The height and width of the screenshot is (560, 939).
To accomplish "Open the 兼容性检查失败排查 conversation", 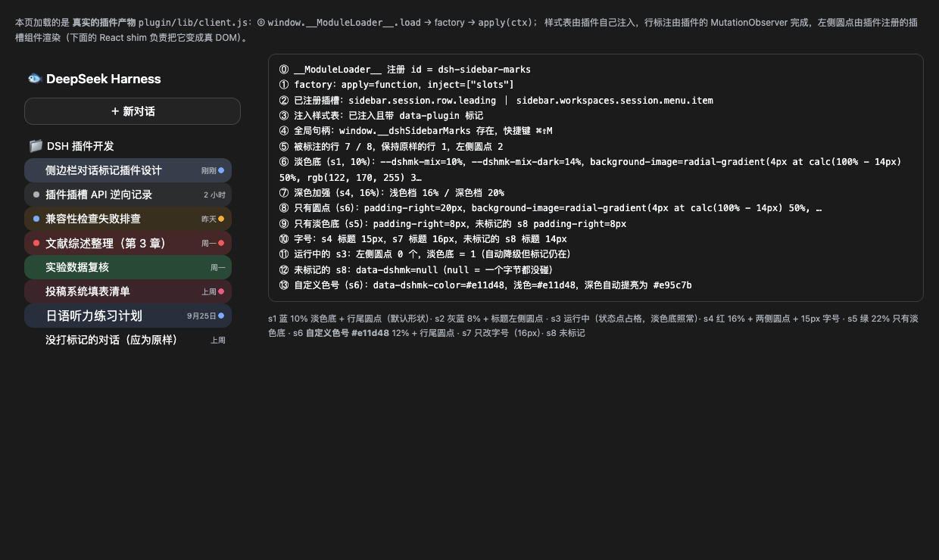I will 128,219.
